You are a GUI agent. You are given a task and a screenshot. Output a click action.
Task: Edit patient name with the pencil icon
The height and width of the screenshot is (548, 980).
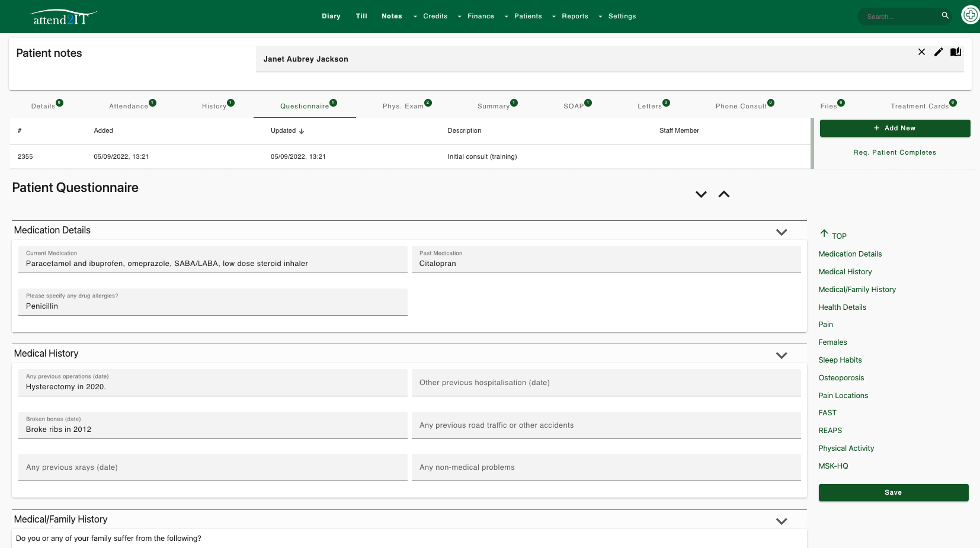click(x=938, y=52)
